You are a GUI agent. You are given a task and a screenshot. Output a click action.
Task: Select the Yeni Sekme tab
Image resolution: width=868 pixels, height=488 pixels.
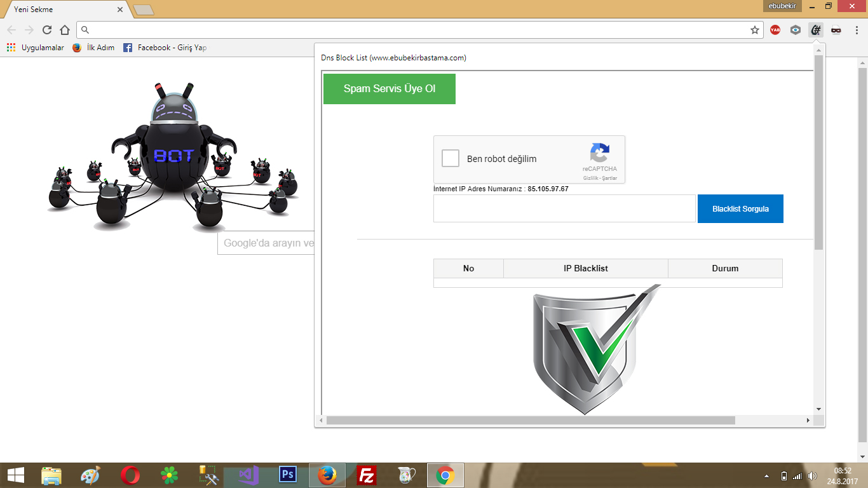[x=67, y=10]
